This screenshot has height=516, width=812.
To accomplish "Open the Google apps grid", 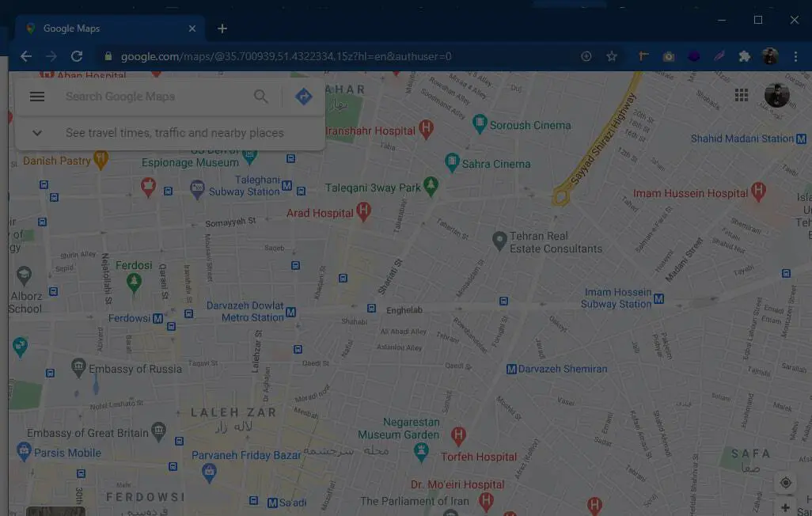I will [x=741, y=95].
